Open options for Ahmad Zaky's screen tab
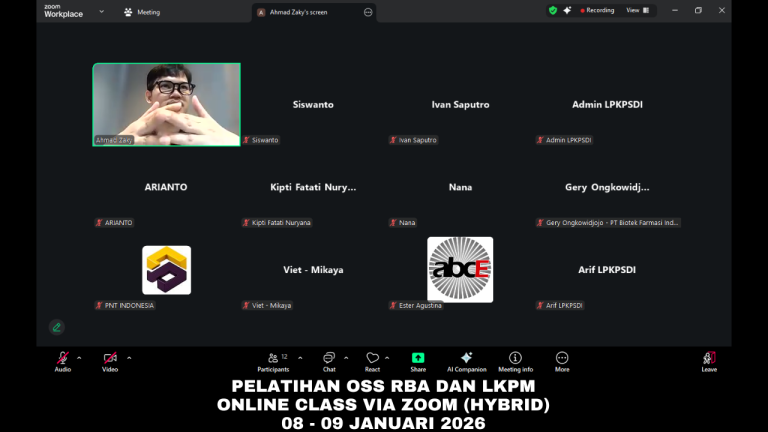This screenshot has height=432, width=768. [368, 12]
